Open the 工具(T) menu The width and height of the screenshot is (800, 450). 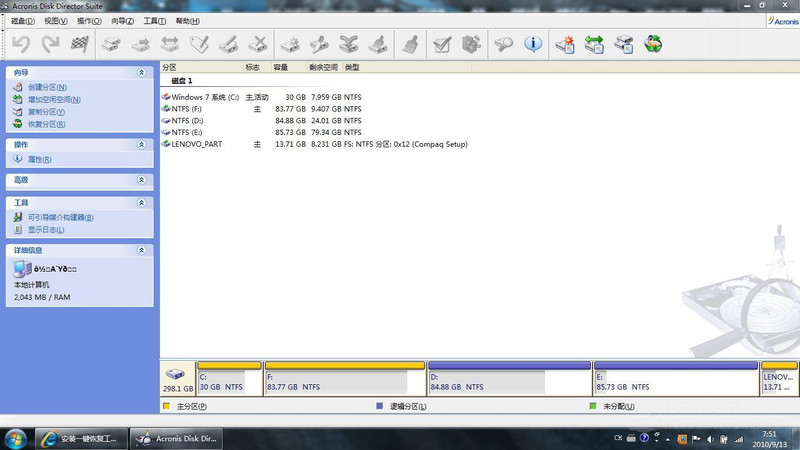[155, 21]
